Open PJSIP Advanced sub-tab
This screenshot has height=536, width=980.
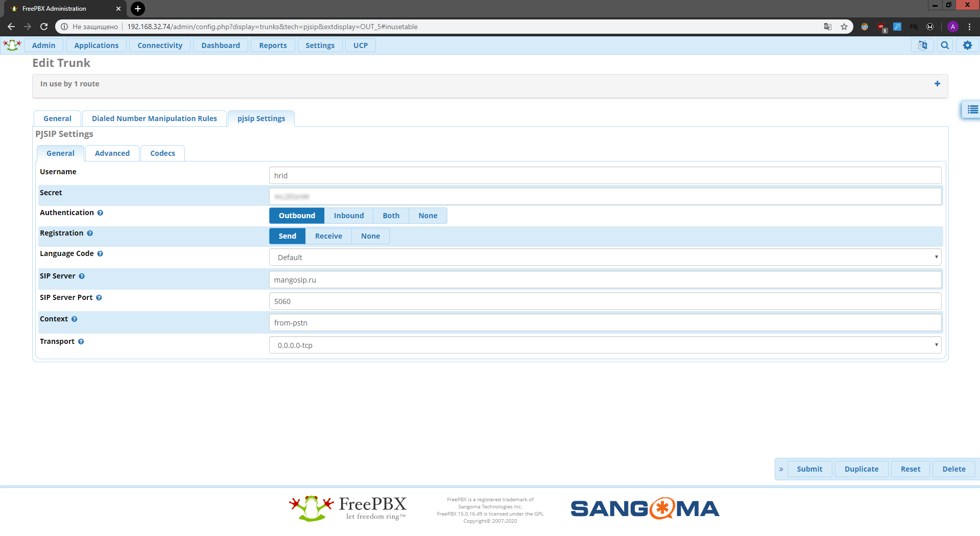point(112,153)
